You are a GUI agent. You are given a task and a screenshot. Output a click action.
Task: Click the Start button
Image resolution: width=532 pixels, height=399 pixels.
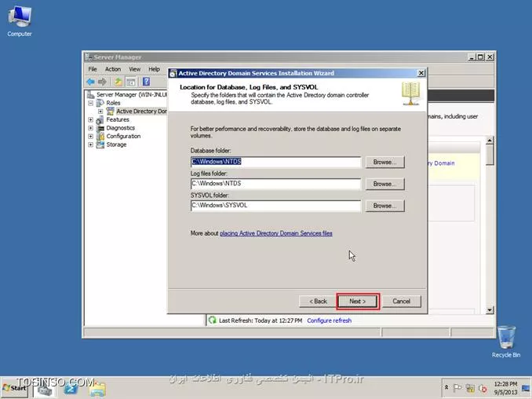click(x=14, y=388)
